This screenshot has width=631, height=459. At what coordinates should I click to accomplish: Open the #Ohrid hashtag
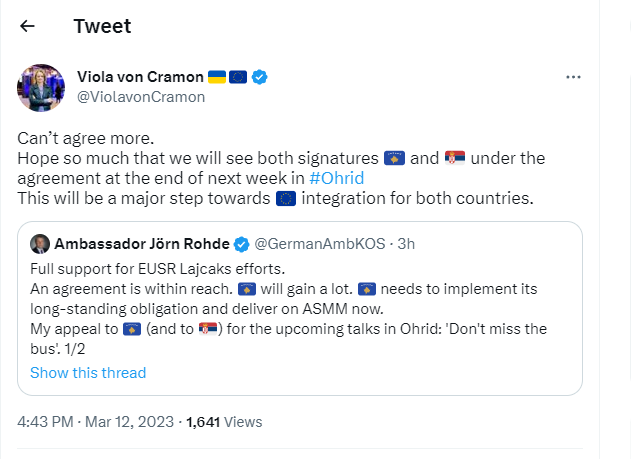(336, 178)
